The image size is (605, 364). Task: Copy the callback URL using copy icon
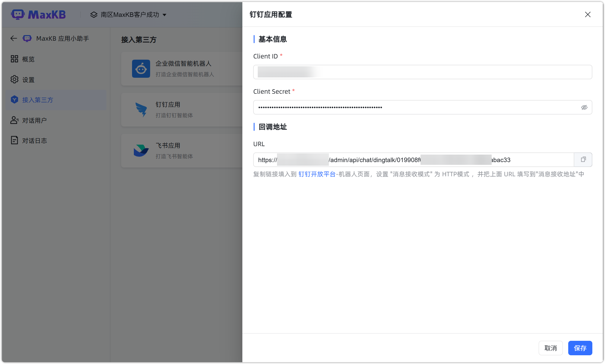point(583,160)
